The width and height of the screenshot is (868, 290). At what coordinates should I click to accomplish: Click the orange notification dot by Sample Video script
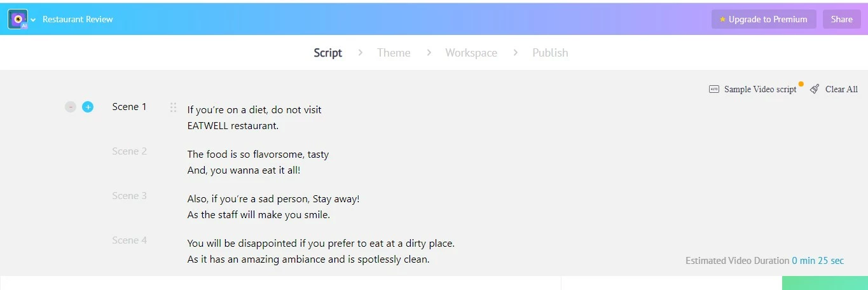[801, 84]
